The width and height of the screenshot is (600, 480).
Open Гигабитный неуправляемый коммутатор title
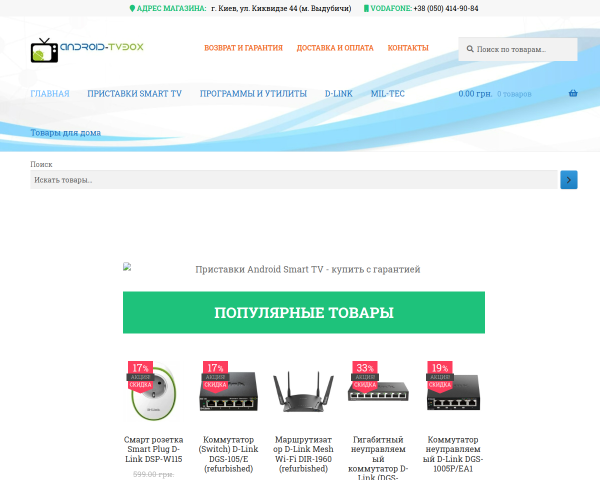coord(378,457)
